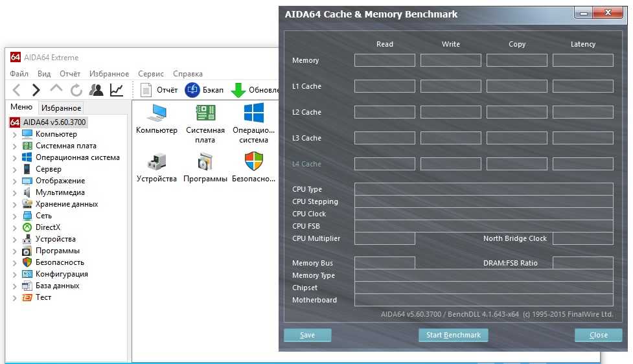Image resolution: width=633 pixels, height=364 pixels.
Task: Select Мультимедиа tree item
Action: (60, 192)
